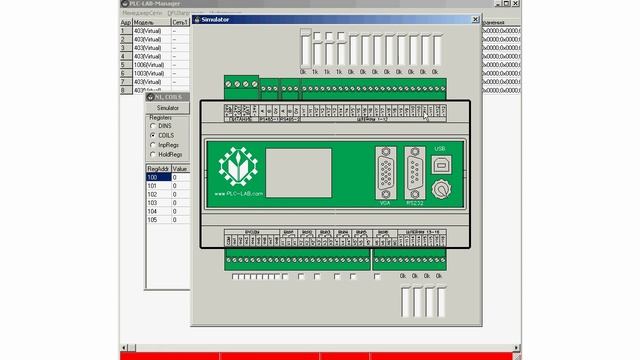Click the Simulator window title bar icon
This screenshot has width=640, height=360.
197,19
